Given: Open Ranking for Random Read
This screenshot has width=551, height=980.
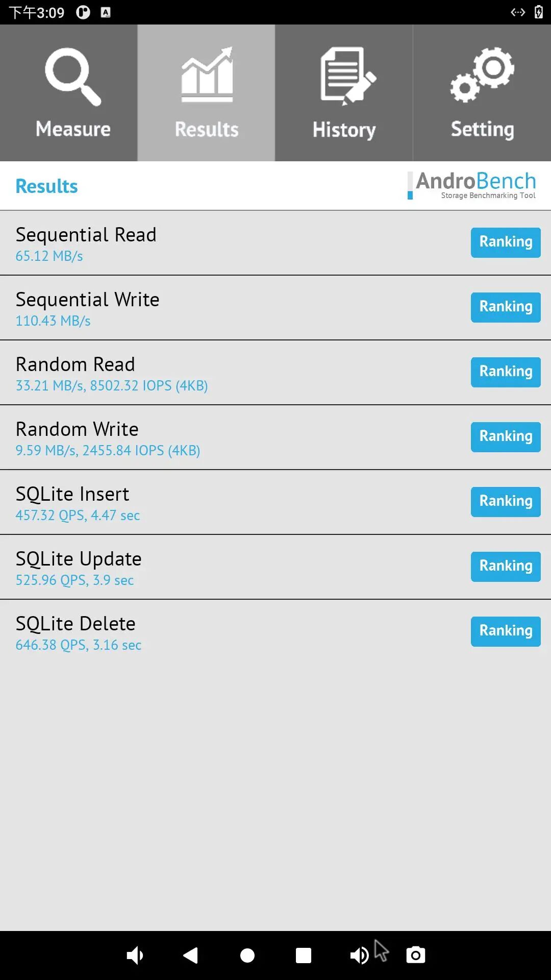Looking at the screenshot, I should click(505, 372).
